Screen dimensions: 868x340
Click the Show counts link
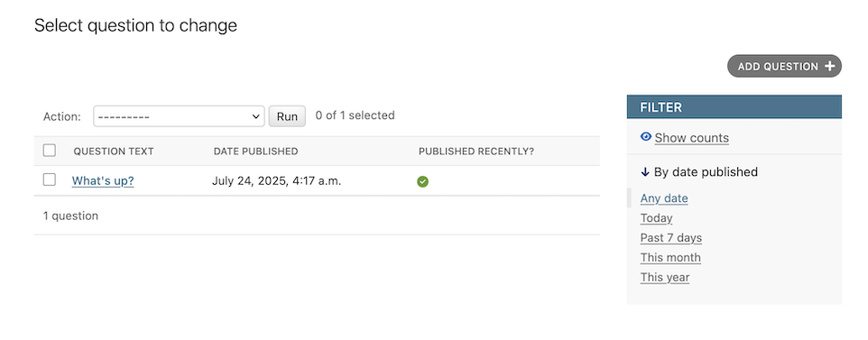tap(691, 138)
